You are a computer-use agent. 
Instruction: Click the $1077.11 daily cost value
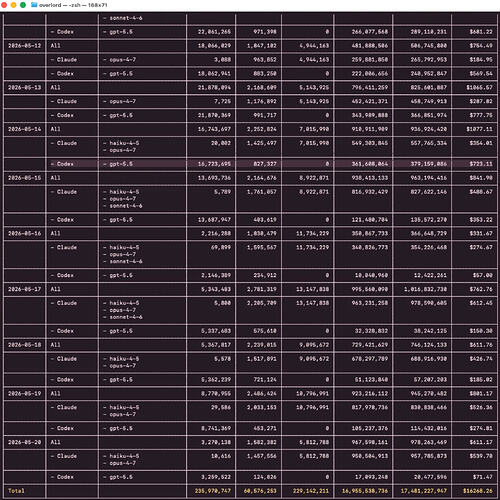pos(479,129)
